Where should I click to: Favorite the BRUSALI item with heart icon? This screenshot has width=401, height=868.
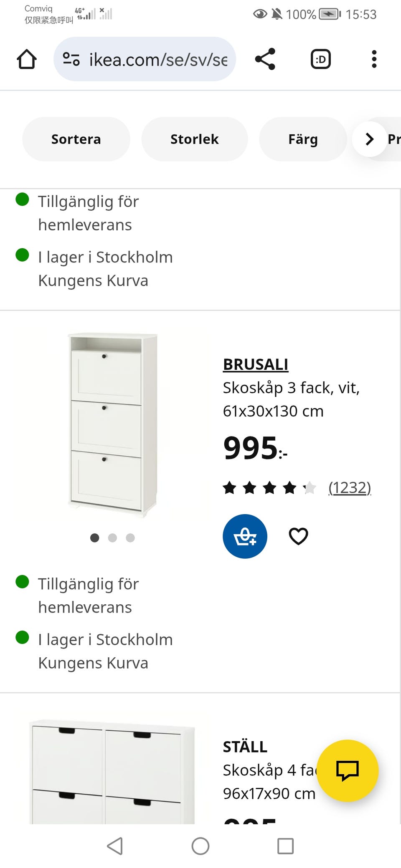click(298, 536)
